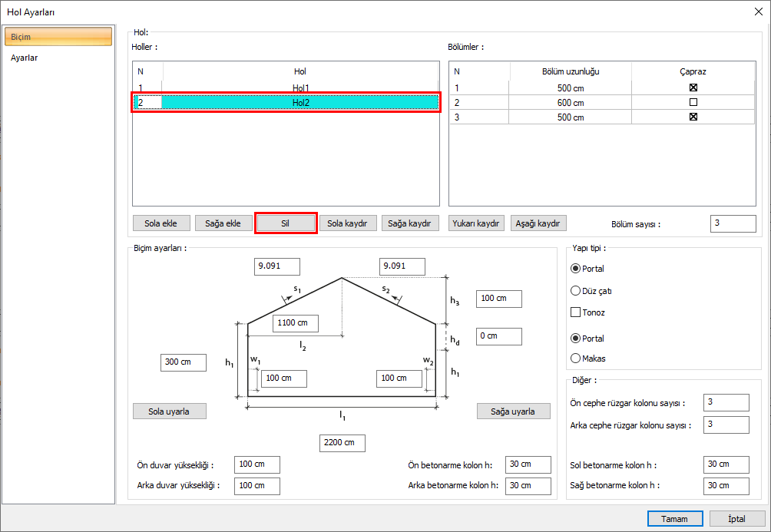Select the Düz çatı radio option
The image size is (771, 532).
pos(576,291)
